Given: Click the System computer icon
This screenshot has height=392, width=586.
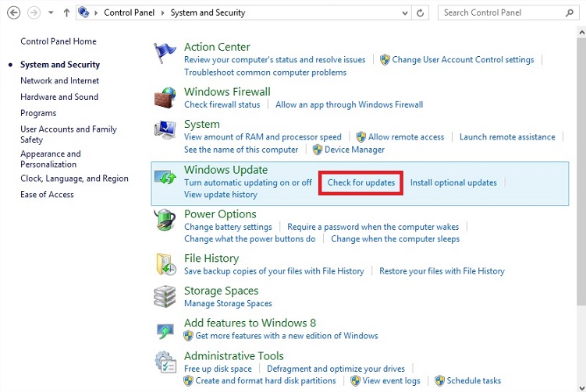Looking at the screenshot, I should (x=165, y=130).
